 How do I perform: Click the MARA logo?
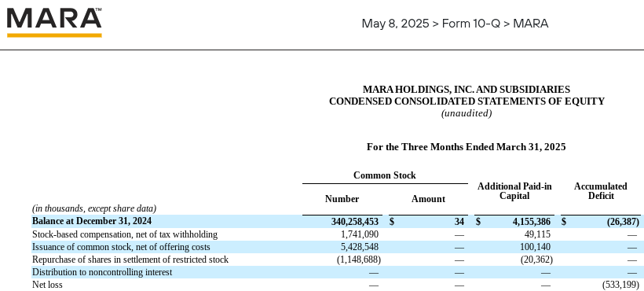(x=54, y=23)
